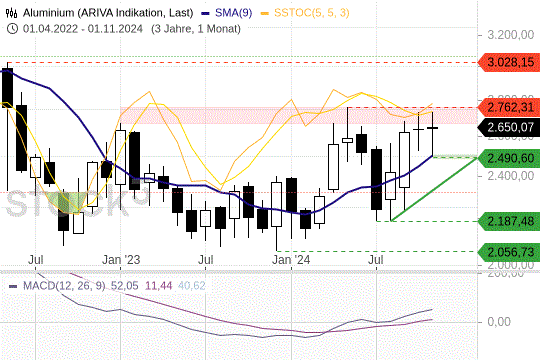Click the MACD value 52,05
Viewport: 540px width, 360px height.
tap(124, 286)
